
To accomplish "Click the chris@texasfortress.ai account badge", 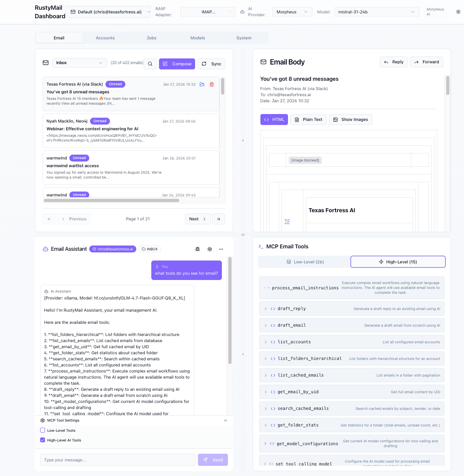I will pos(113,249).
